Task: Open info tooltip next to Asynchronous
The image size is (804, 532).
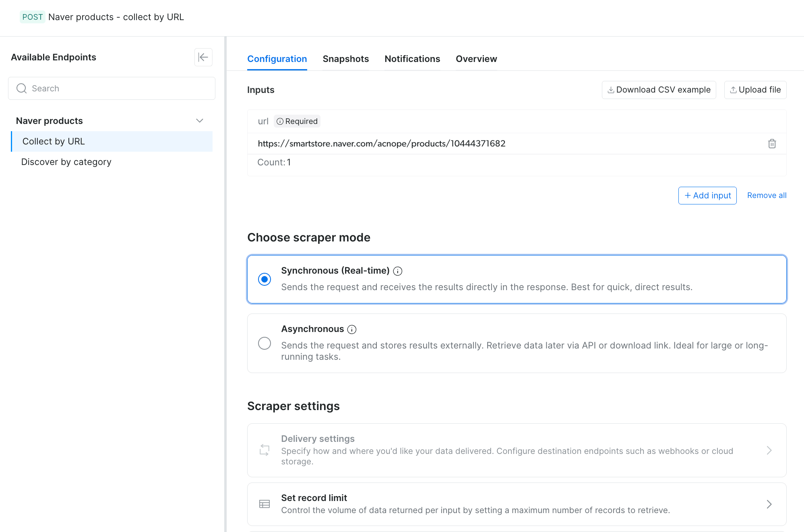Action: click(352, 330)
